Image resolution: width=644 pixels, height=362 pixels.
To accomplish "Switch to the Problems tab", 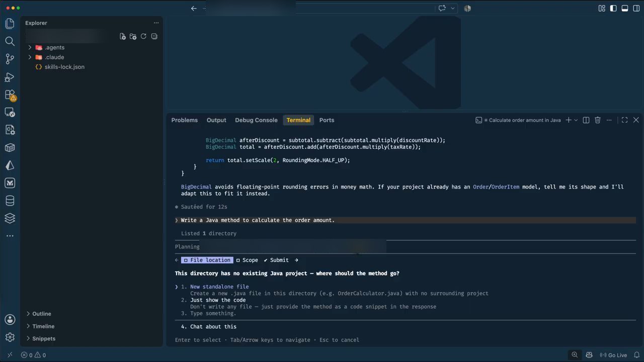I will [184, 120].
